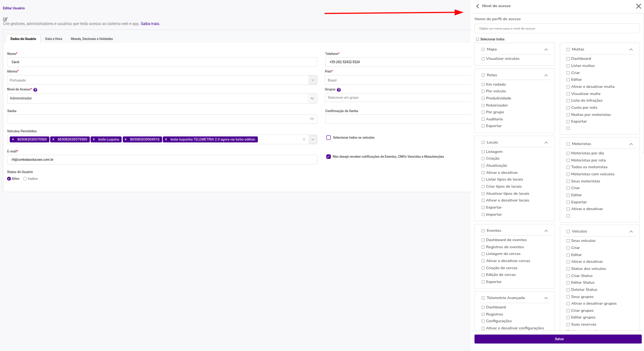The height and width of the screenshot is (351, 644).
Task: Remove the teste tuquinha TELEMETRIA vehicle tag
Action: point(166,139)
